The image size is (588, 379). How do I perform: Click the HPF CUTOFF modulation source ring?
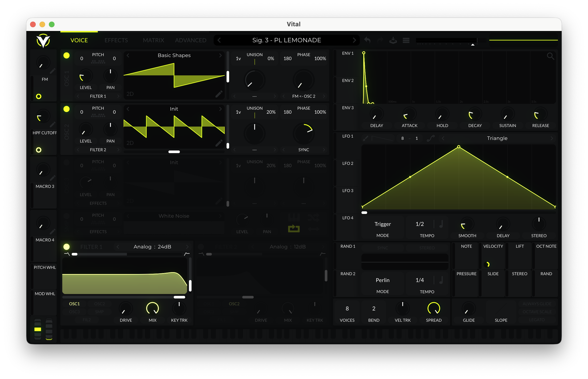pyautogui.click(x=39, y=150)
